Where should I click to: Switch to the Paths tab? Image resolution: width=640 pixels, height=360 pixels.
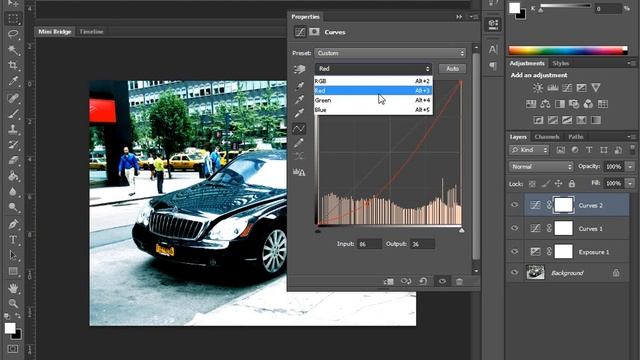pos(576,137)
